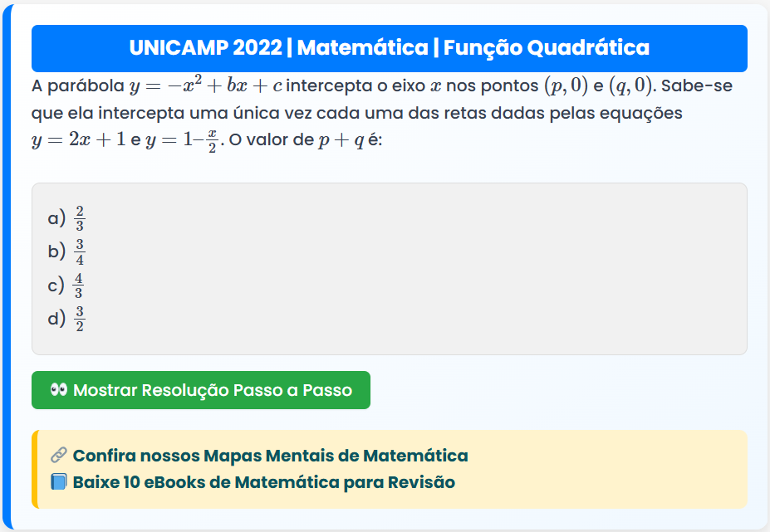Viewport: 770px width, 532px height.
Task: Click the blue book icon beside eBooks
Action: [58, 482]
